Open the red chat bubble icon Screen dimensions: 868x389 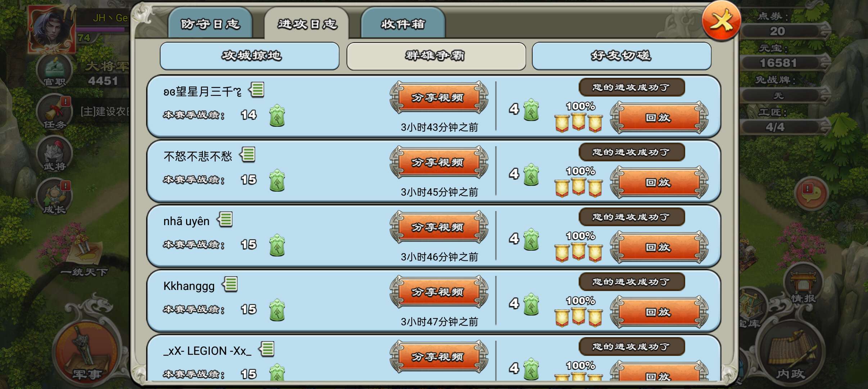coord(811,194)
